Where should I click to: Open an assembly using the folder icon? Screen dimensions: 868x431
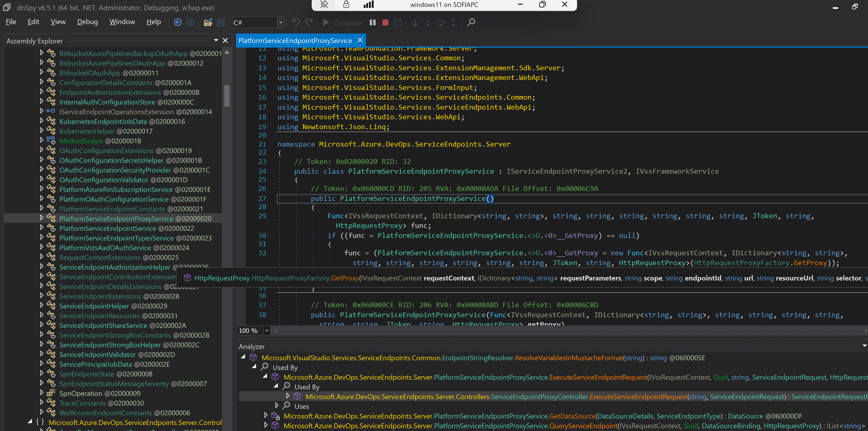tap(208, 22)
